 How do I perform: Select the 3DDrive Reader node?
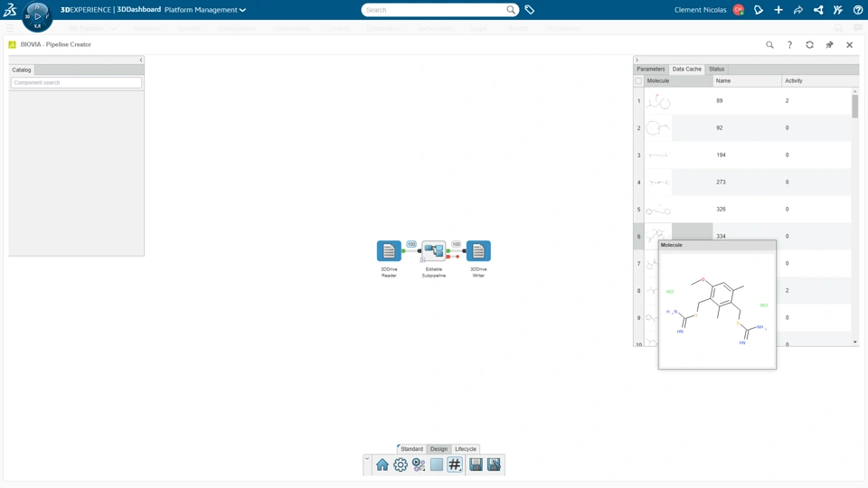point(389,250)
